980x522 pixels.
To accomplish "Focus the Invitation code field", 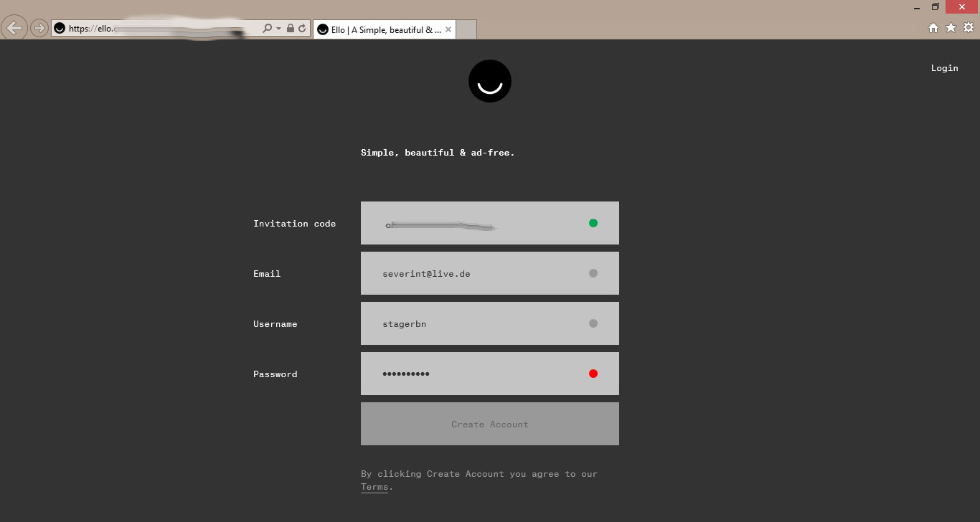I will [x=490, y=223].
